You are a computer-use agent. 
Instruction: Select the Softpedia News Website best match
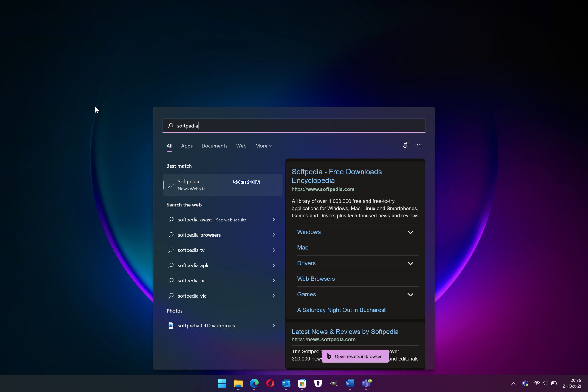click(223, 185)
